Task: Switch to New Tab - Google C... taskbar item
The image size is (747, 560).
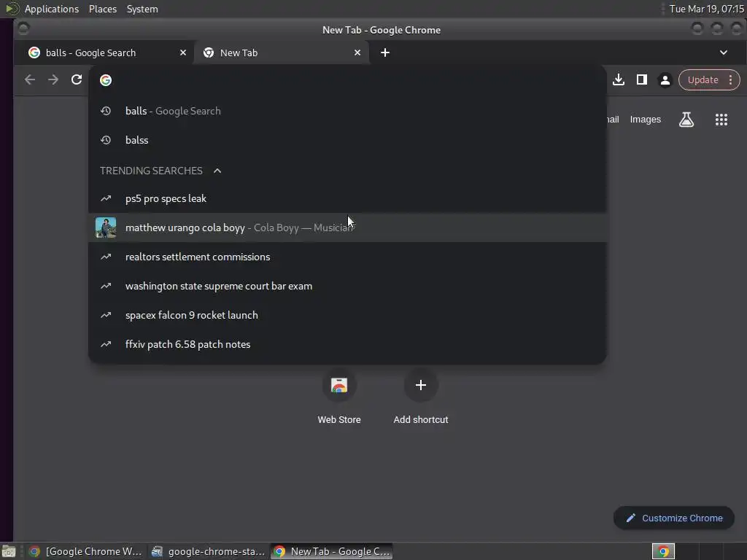Action: 332,551
